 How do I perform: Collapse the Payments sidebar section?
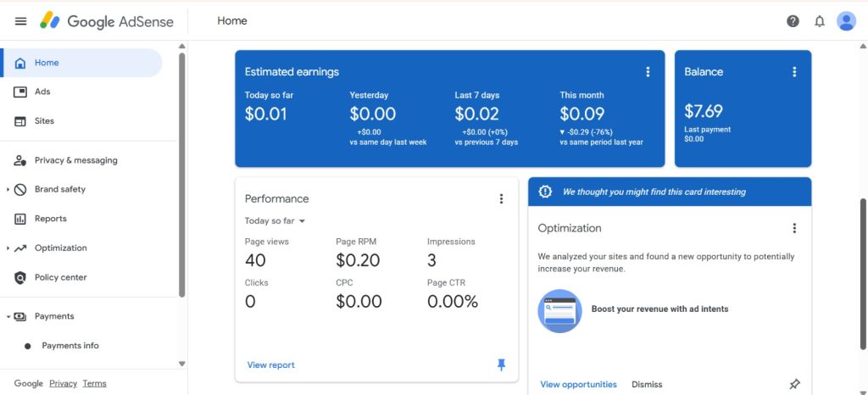[8, 316]
